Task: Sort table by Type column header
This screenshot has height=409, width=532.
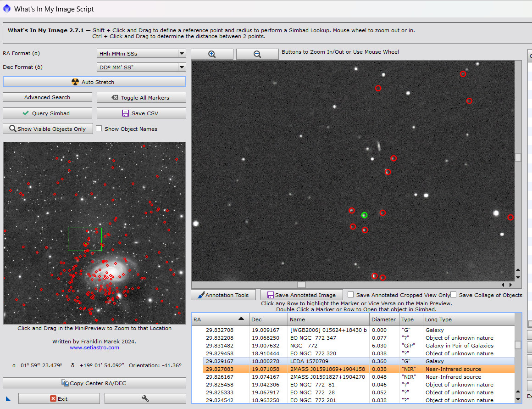Action: click(411, 319)
